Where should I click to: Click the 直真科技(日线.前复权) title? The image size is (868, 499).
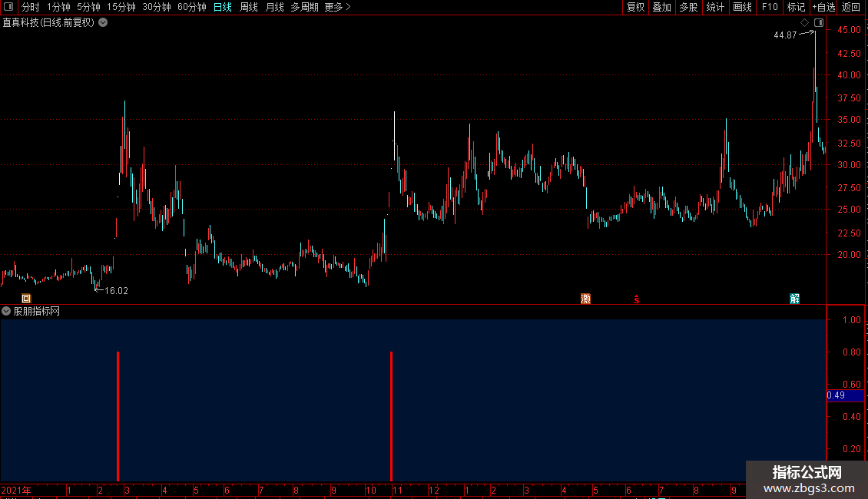[x=48, y=23]
